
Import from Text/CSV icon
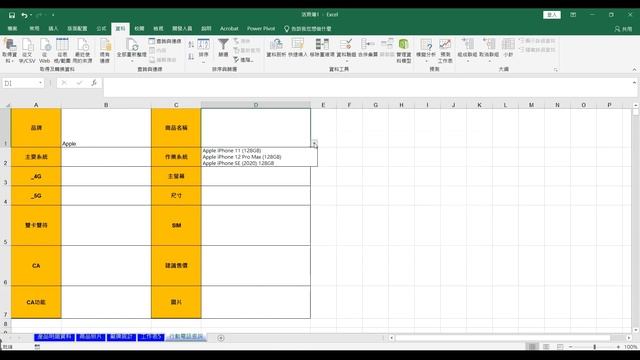(x=27, y=51)
